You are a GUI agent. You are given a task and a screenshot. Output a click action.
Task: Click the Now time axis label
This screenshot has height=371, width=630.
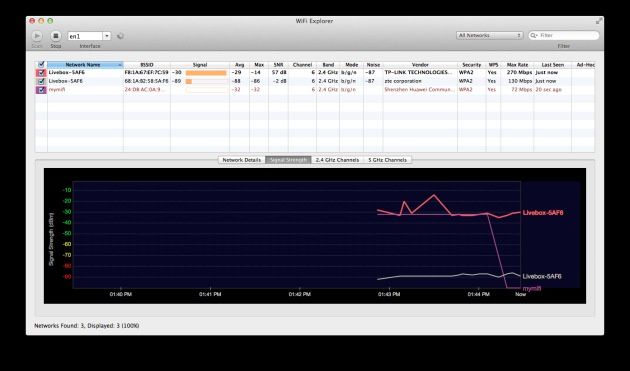[x=521, y=294]
